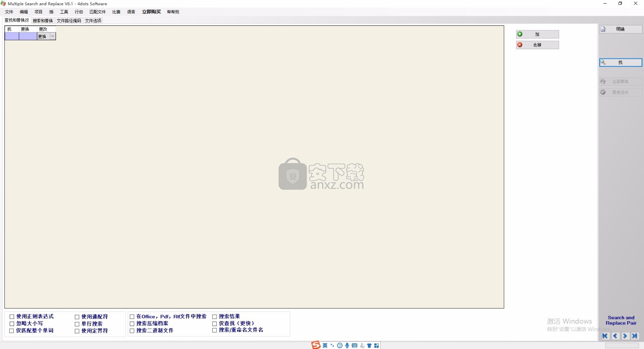Check 搜索结果 (search results) checkbox
This screenshot has height=349, width=644.
coord(215,317)
